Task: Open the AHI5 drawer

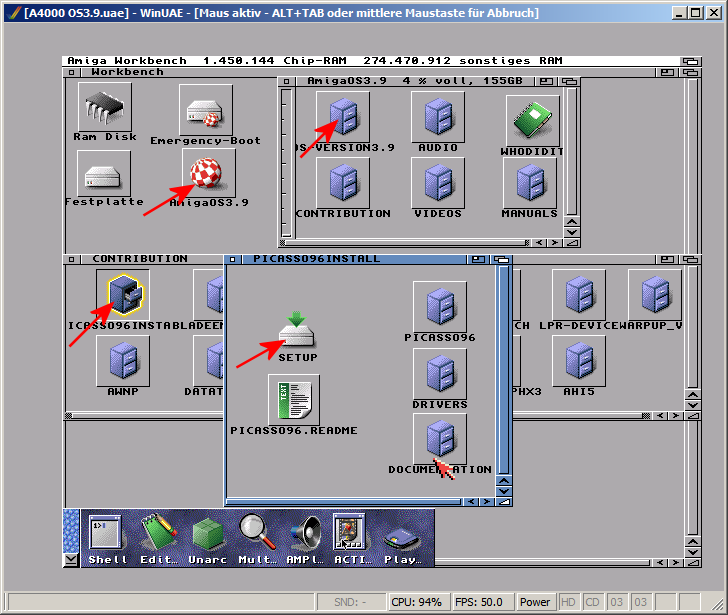Action: (x=579, y=361)
